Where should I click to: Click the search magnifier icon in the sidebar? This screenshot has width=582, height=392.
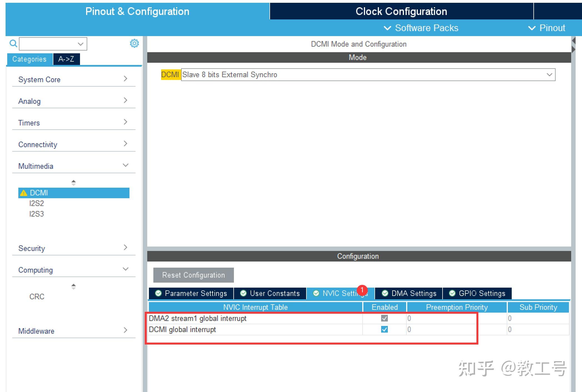[13, 43]
